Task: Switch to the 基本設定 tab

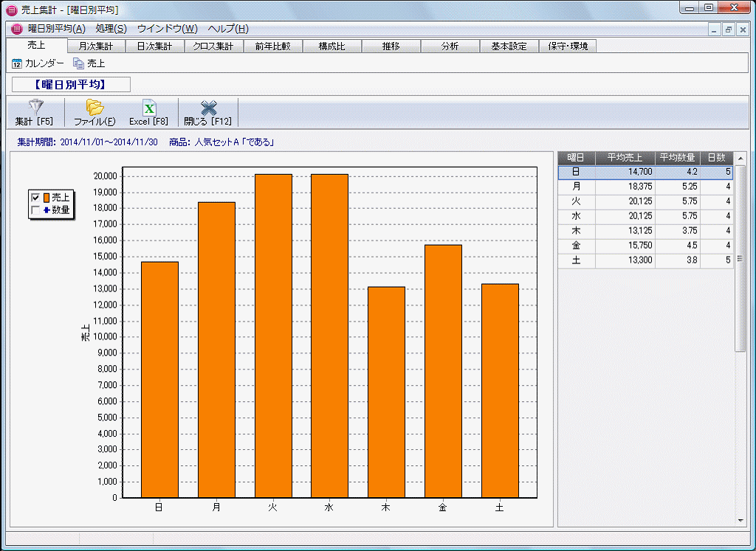Action: [509, 46]
